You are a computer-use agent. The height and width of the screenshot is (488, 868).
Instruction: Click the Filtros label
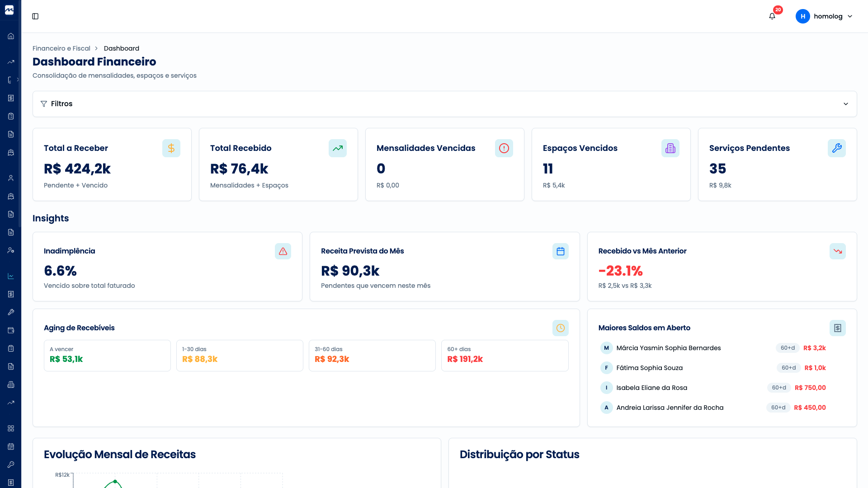[x=61, y=104]
